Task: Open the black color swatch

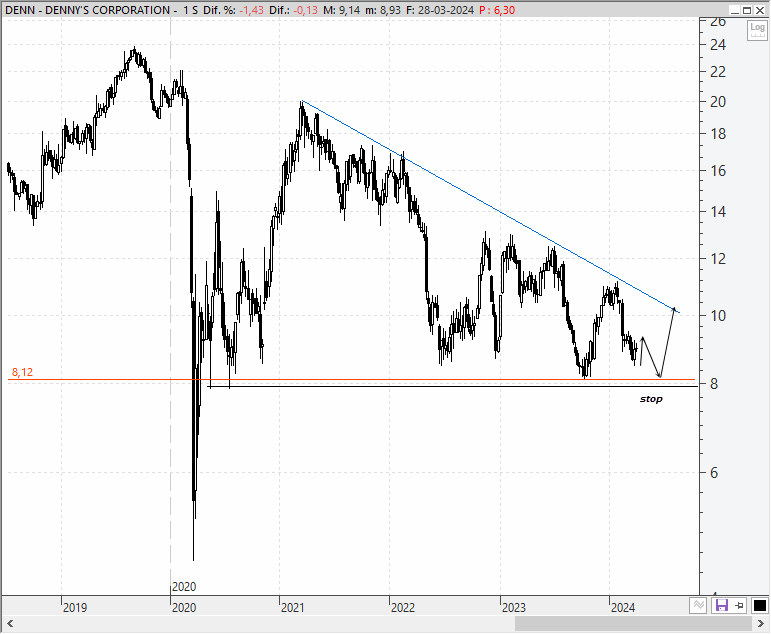Action: [x=760, y=605]
